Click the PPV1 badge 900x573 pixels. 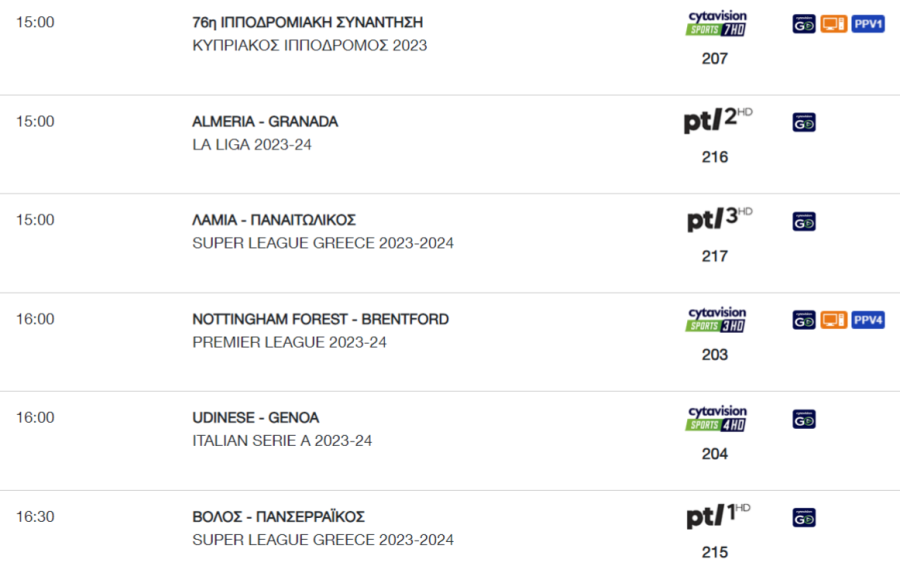pos(868,24)
